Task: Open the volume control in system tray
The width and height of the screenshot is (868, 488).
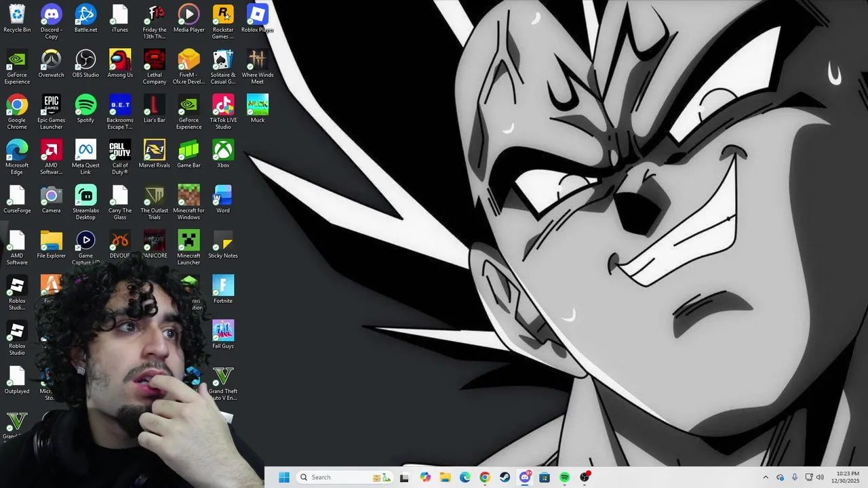Action: pos(820,477)
